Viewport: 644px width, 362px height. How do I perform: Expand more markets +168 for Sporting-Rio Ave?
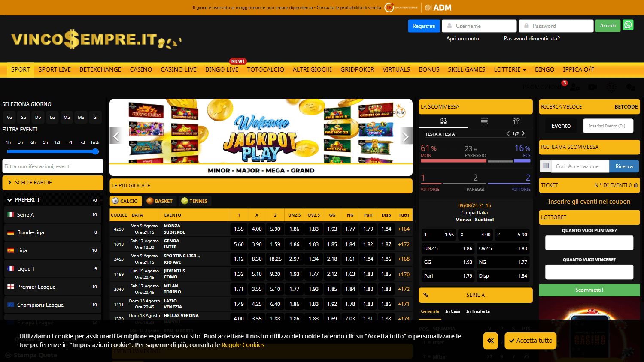404,259
